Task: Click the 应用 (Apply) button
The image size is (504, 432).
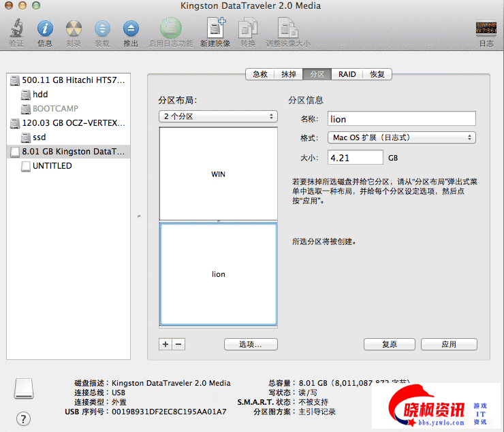Action: pos(448,344)
